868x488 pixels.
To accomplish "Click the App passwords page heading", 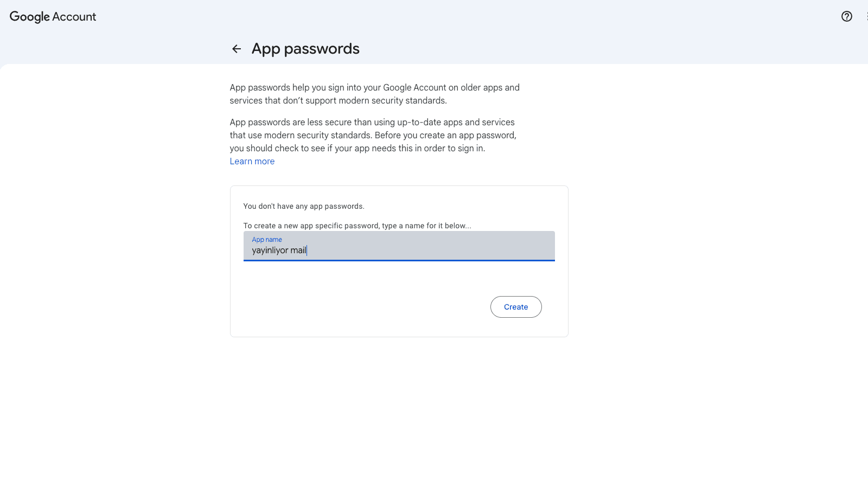I will click(305, 49).
